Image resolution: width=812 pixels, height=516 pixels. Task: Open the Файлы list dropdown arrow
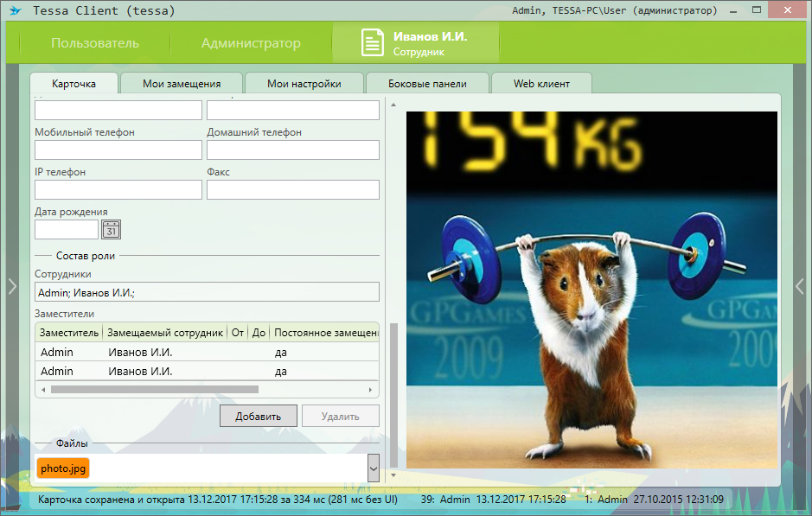click(x=374, y=468)
